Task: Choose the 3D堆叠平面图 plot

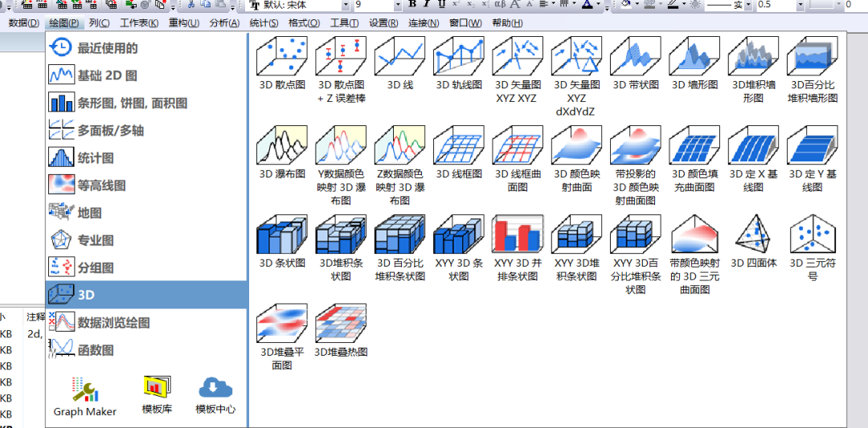Action: (x=282, y=337)
